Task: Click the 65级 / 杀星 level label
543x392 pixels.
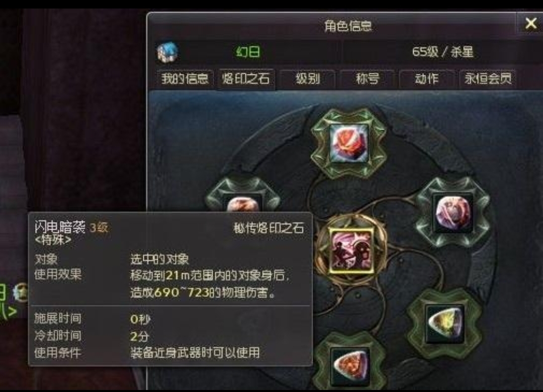Action: [442, 52]
